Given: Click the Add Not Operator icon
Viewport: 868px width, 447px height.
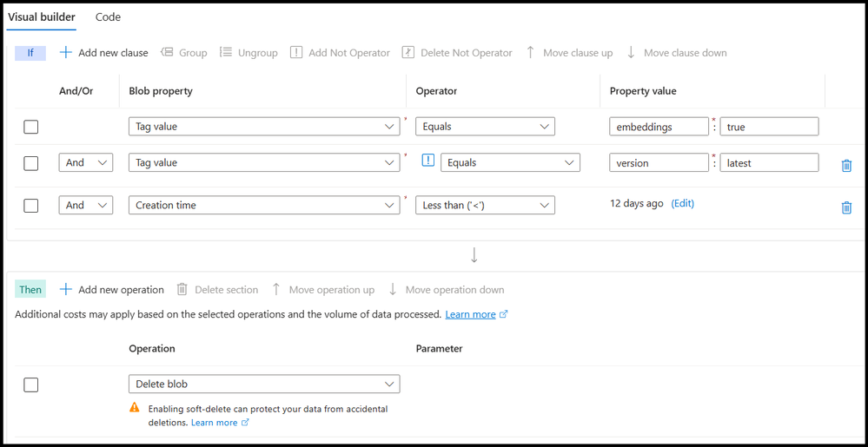Looking at the screenshot, I should point(296,53).
